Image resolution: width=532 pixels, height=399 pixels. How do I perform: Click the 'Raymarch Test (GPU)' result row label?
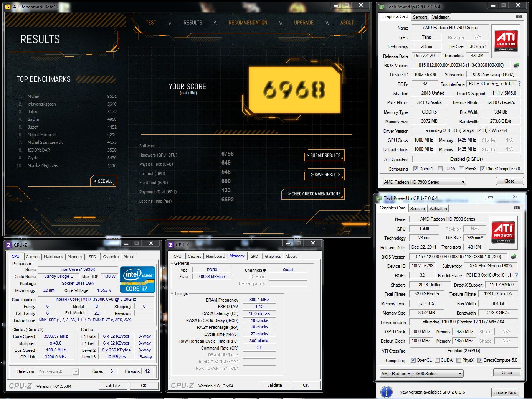(158, 192)
